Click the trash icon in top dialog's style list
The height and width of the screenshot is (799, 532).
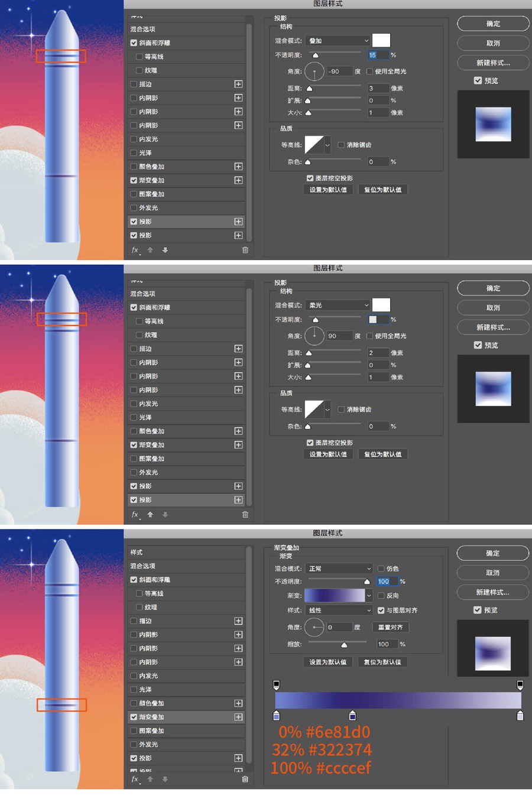[245, 250]
